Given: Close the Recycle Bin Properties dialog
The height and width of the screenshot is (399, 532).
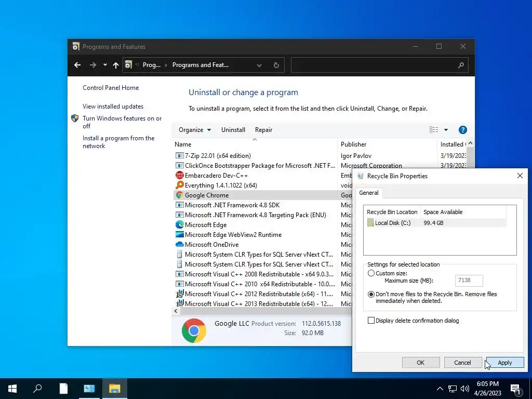Looking at the screenshot, I should tap(520, 176).
